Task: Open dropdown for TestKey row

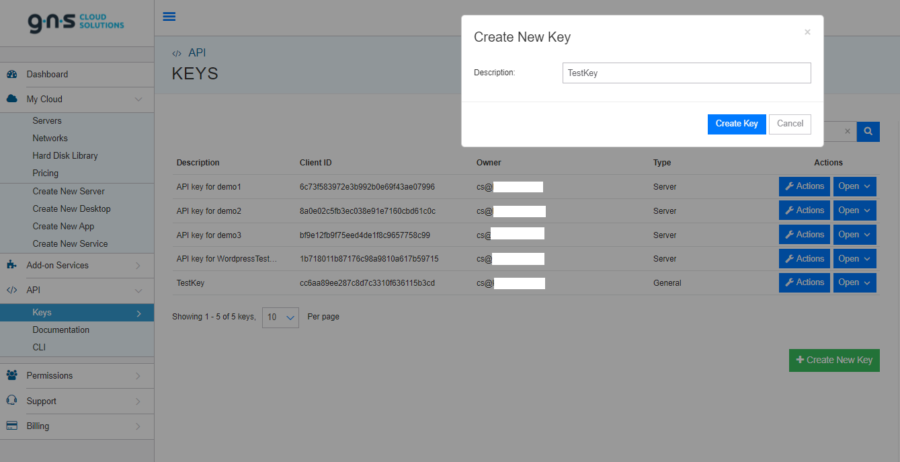Action: pyautogui.click(x=855, y=282)
